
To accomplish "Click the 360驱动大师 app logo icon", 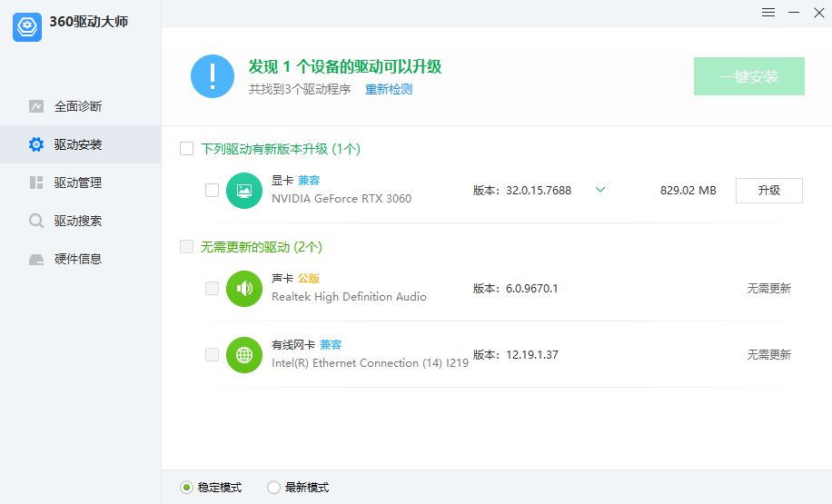I will 27,27.
